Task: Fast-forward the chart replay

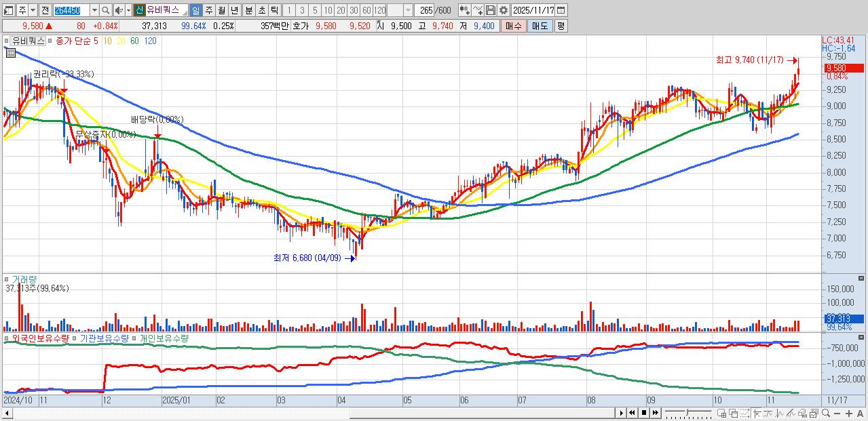Action: click(x=656, y=412)
